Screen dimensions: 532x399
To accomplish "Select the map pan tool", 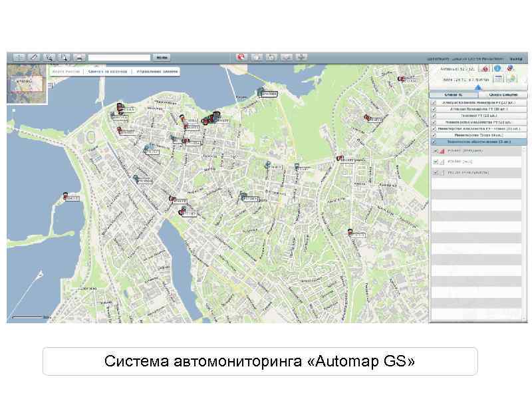I will pyautogui.click(x=19, y=58).
